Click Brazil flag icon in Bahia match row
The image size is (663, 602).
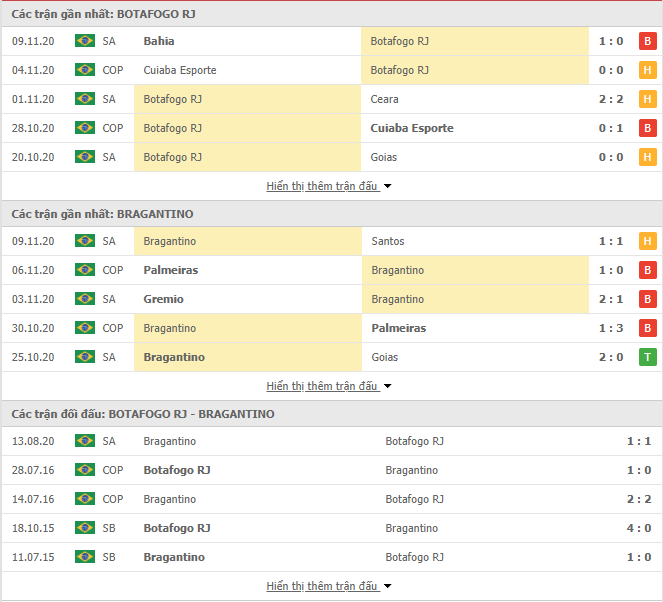coord(85,41)
